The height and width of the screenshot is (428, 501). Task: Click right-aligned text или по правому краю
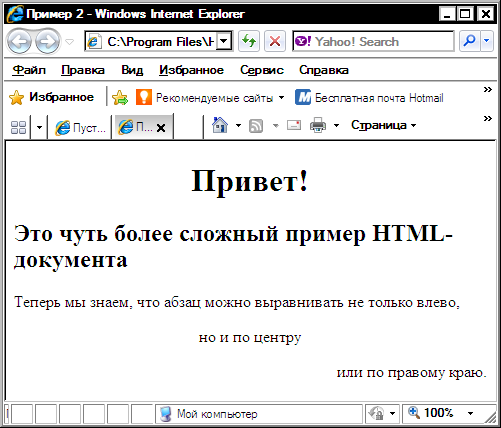coord(412,372)
